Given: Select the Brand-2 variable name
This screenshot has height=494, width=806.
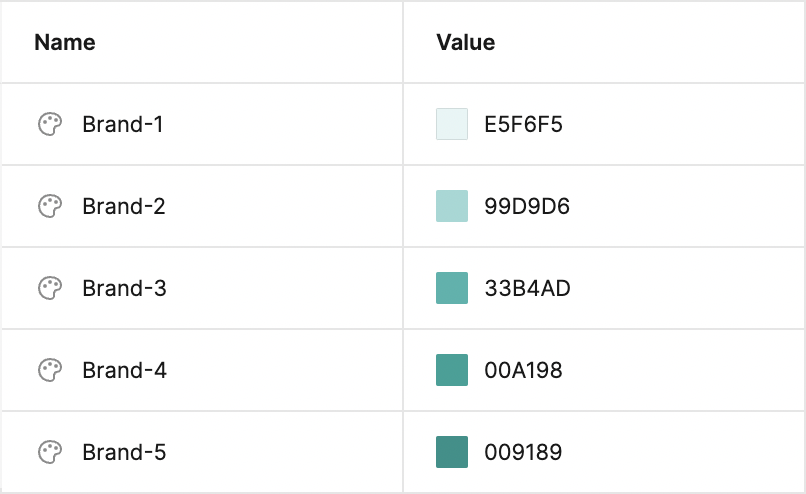Looking at the screenshot, I should (x=124, y=207).
